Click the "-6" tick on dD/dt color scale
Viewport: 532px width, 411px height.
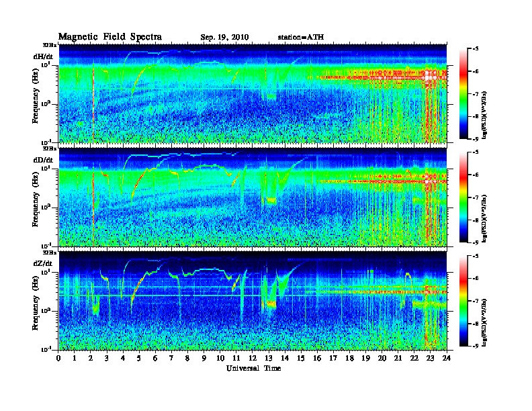pos(476,175)
